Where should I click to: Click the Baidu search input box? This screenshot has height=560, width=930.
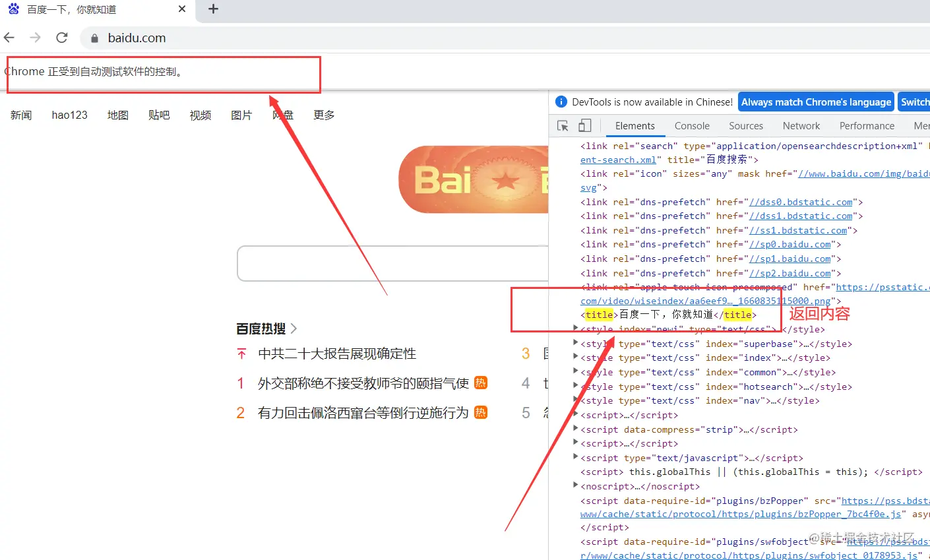392,264
